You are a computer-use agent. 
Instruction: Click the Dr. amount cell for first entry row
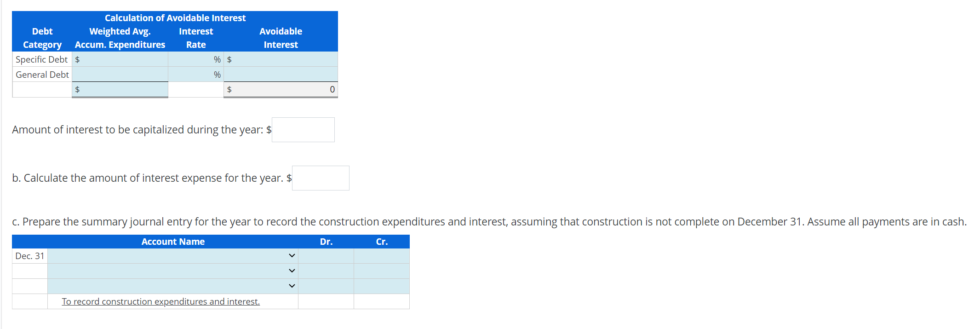tap(326, 256)
